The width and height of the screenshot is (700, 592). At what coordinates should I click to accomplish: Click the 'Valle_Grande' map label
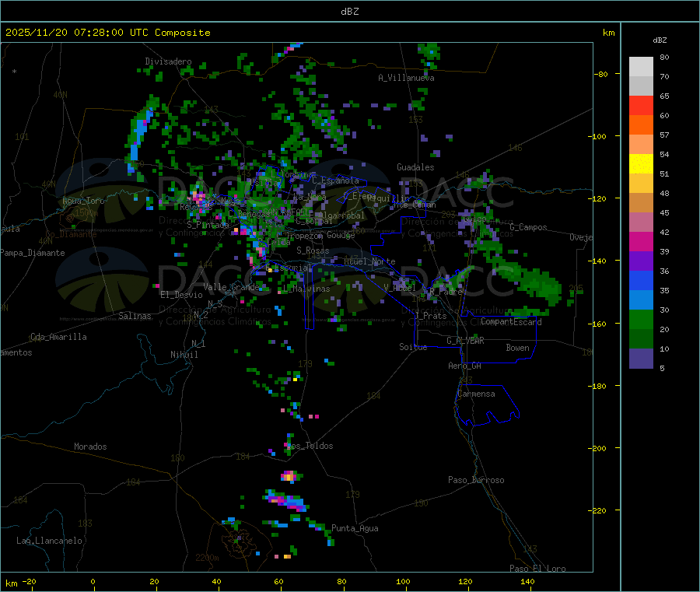click(x=231, y=287)
